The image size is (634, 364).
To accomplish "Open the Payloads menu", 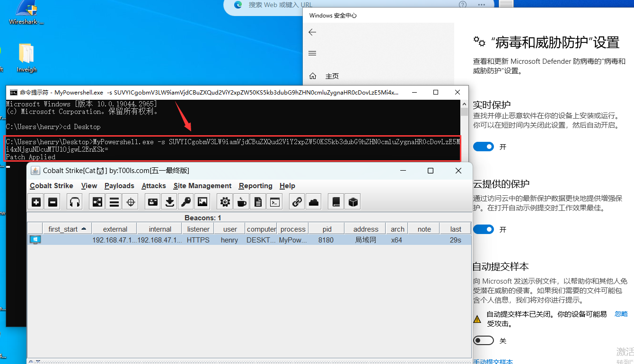I will pos(119,186).
